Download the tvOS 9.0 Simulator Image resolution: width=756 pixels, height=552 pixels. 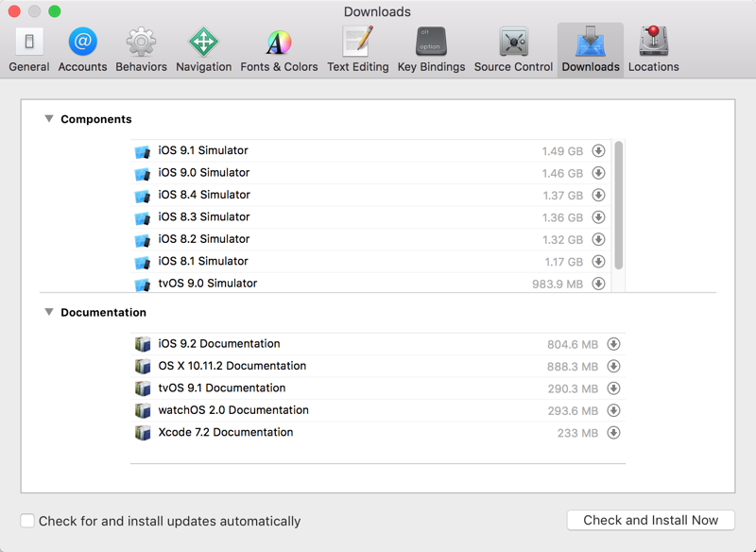(598, 284)
